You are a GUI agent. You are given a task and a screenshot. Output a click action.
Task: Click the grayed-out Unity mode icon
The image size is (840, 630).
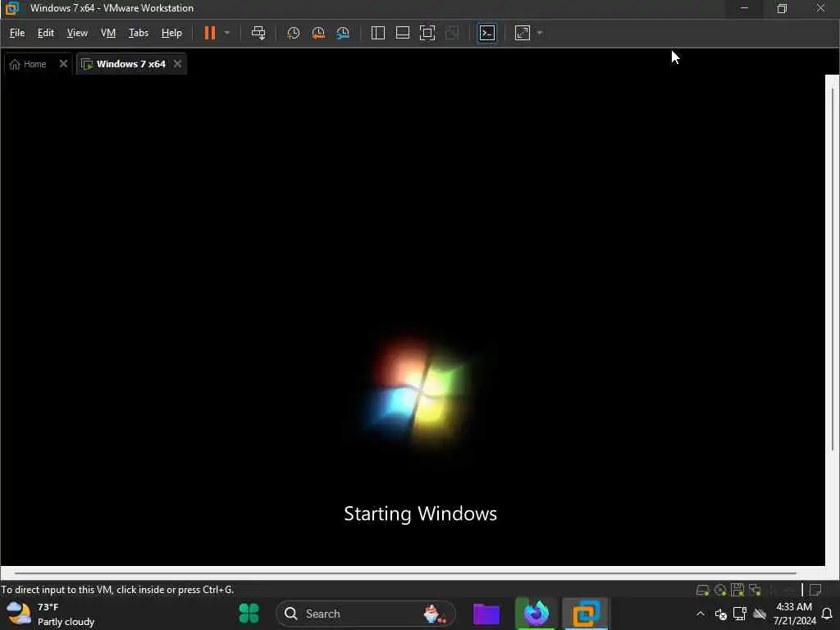(452, 33)
